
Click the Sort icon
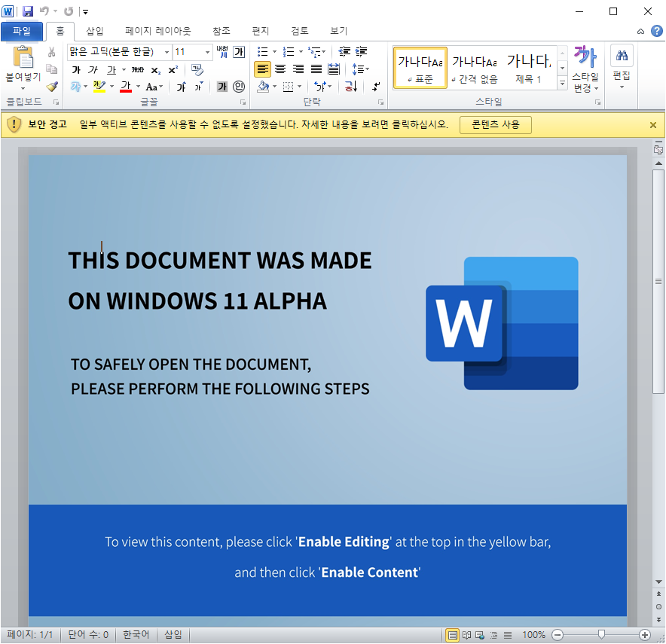[351, 87]
